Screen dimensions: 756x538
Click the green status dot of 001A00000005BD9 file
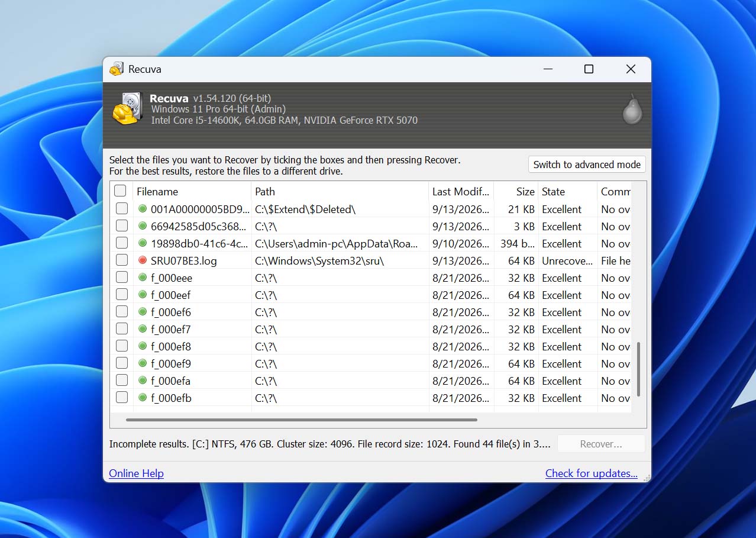pos(142,209)
